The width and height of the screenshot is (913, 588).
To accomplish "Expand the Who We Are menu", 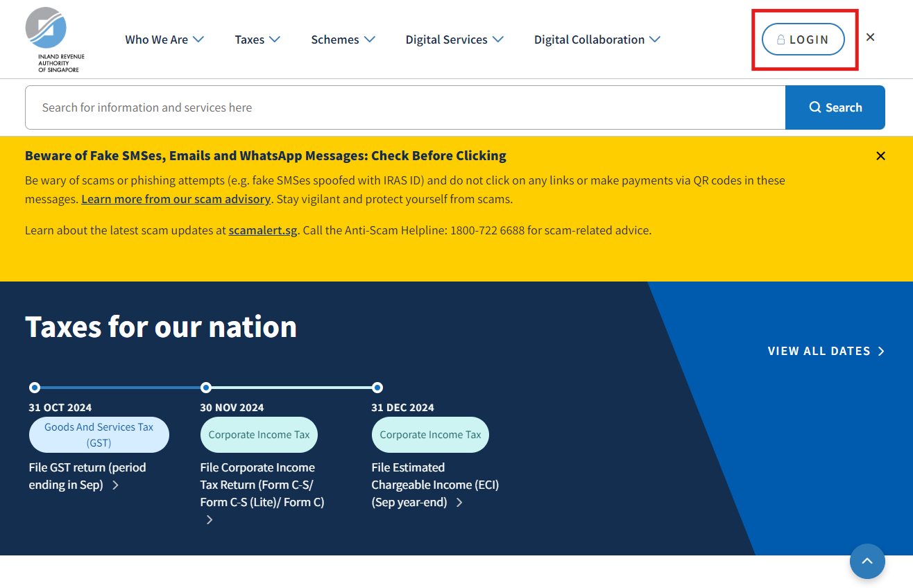I will 164,40.
